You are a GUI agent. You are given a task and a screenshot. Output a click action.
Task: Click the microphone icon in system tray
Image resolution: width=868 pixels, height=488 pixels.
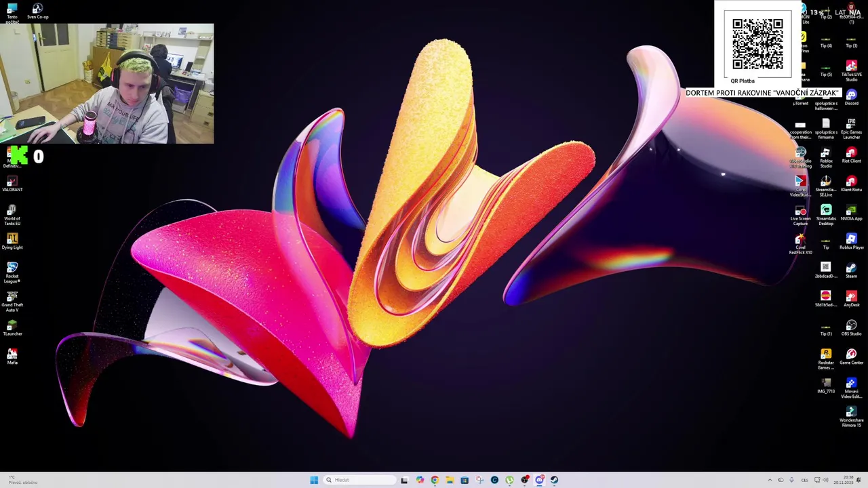point(791,480)
